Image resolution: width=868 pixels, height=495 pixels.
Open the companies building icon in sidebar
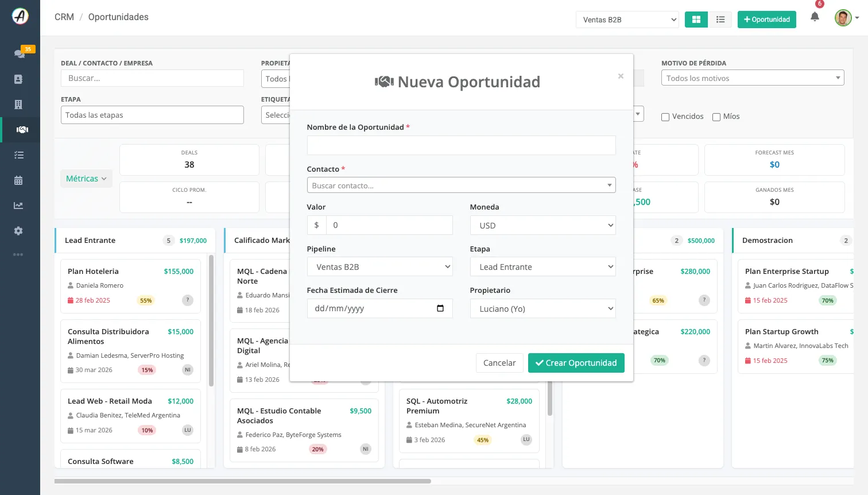tap(18, 105)
